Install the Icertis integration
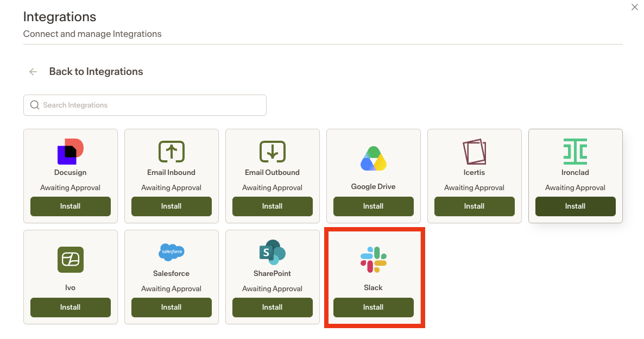This screenshot has width=644, height=339. tap(475, 206)
